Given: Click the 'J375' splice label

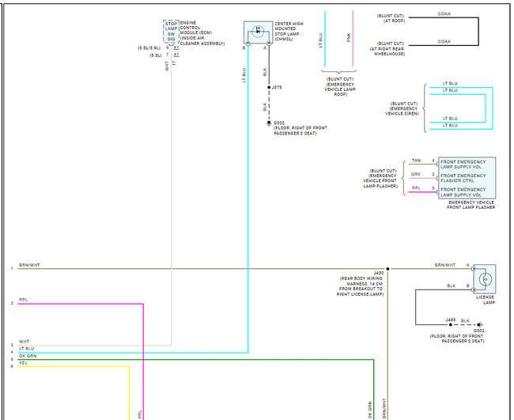Looking at the screenshot, I should (x=277, y=88).
